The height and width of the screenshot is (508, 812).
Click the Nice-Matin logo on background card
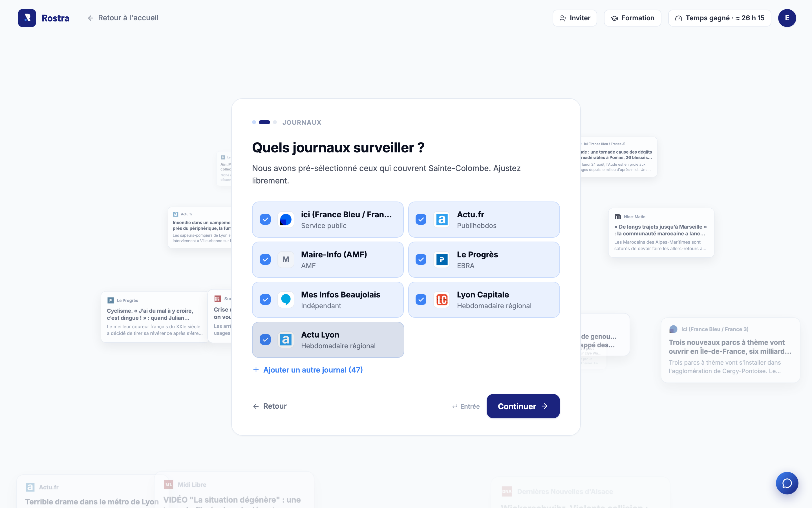pyautogui.click(x=618, y=217)
